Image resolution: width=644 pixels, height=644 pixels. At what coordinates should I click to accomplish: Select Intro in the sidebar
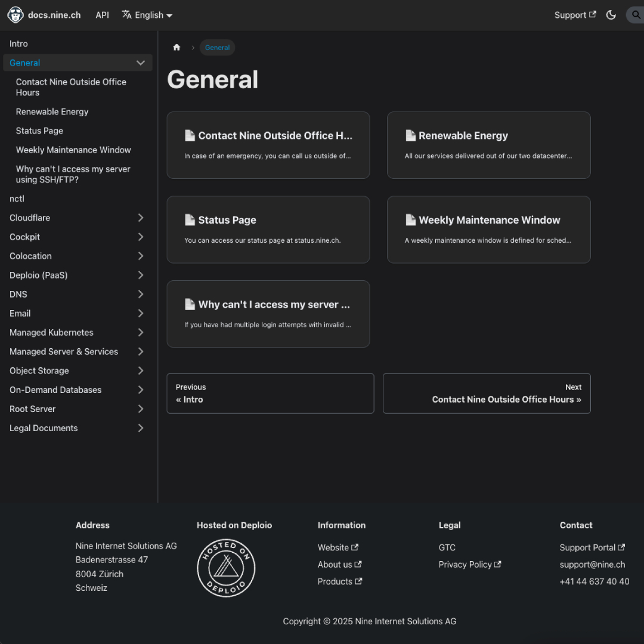coord(78,44)
